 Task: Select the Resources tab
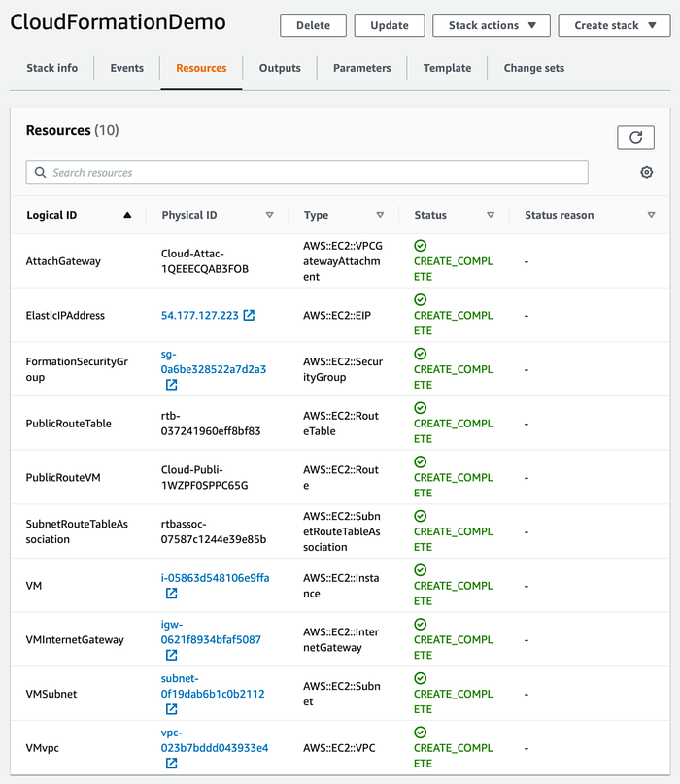point(201,68)
